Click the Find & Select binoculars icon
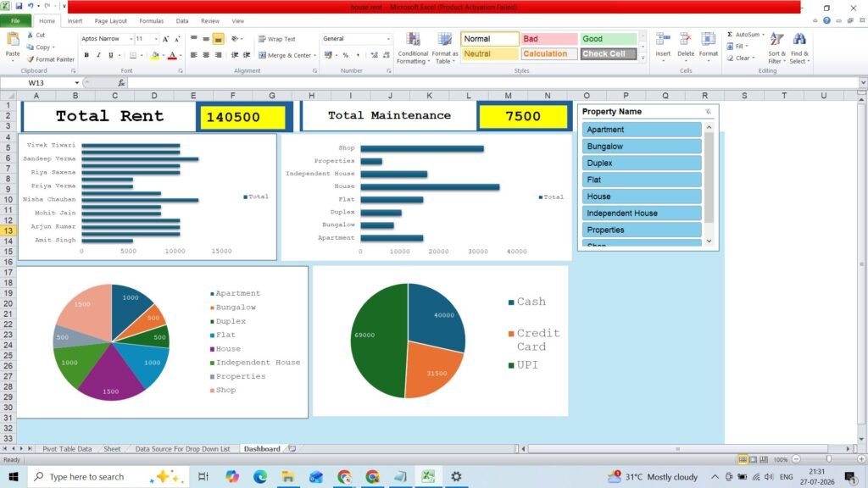 pyautogui.click(x=798, y=40)
